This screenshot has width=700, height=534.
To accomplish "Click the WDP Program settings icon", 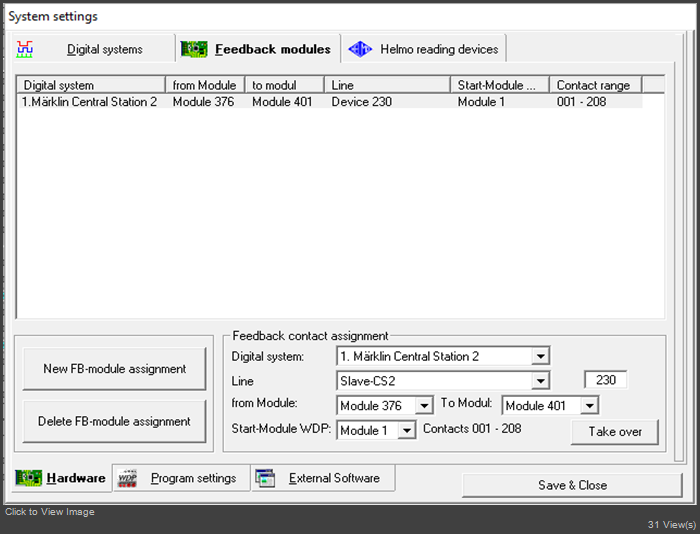I will pos(127,478).
